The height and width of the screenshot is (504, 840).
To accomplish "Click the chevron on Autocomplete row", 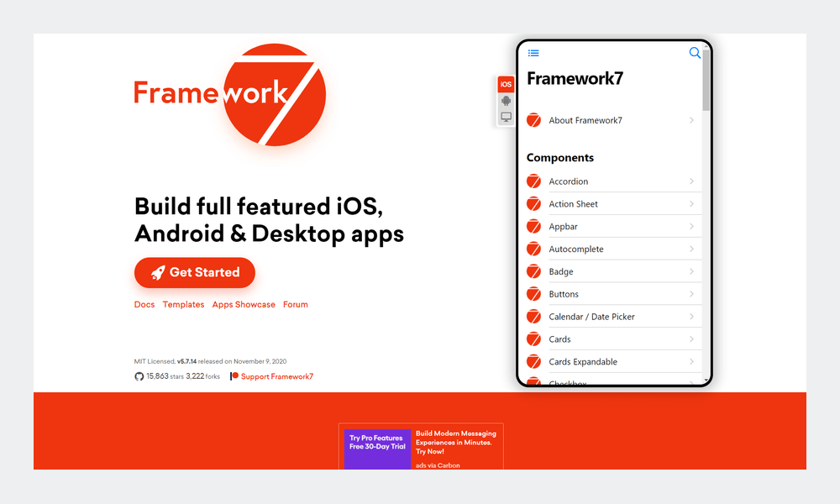I will coord(691,249).
